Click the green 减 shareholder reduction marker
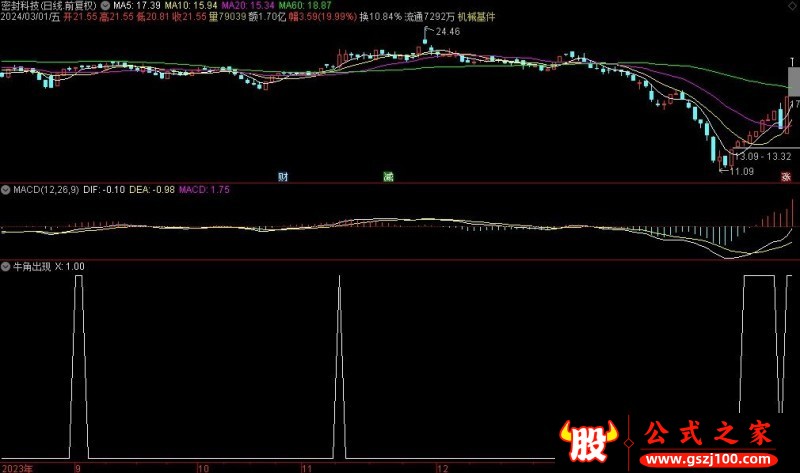The height and width of the screenshot is (473, 800). [x=388, y=177]
